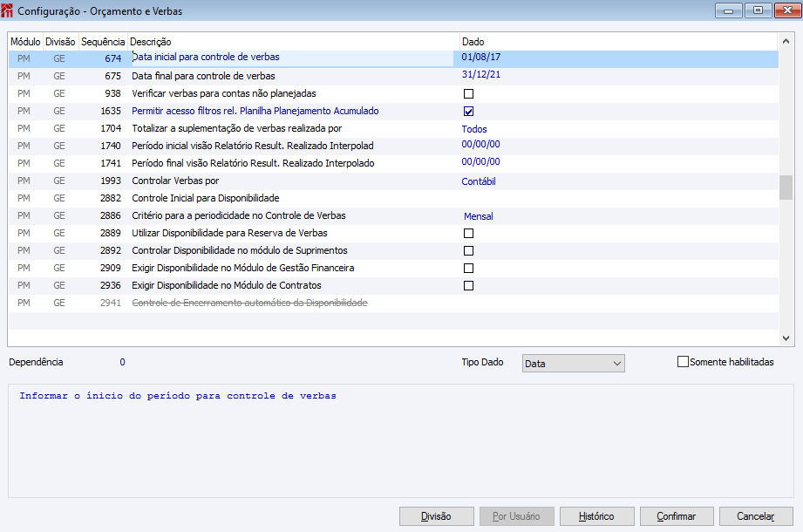Click the date value 31/12/21
The image size is (803, 532).
(x=481, y=74)
